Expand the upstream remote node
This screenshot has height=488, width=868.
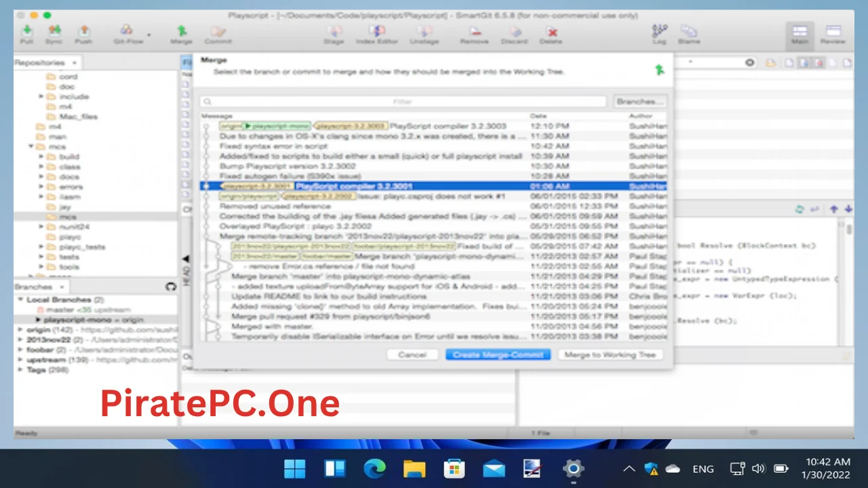click(20, 360)
